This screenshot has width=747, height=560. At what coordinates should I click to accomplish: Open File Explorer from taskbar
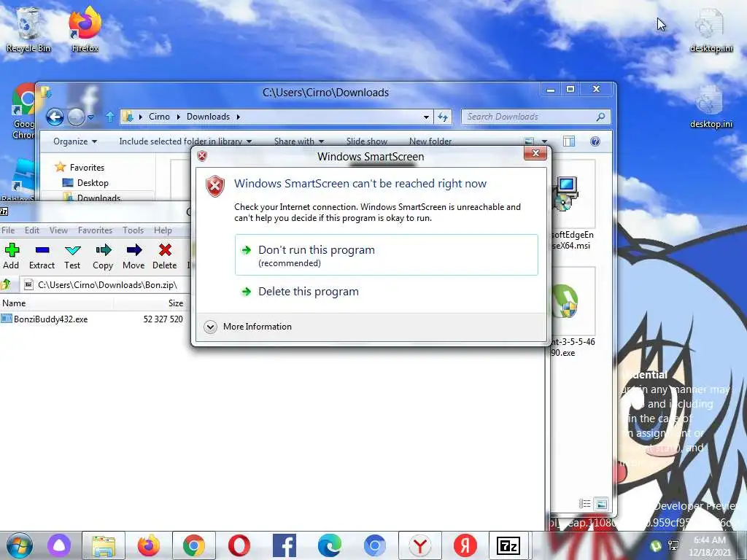point(104,545)
